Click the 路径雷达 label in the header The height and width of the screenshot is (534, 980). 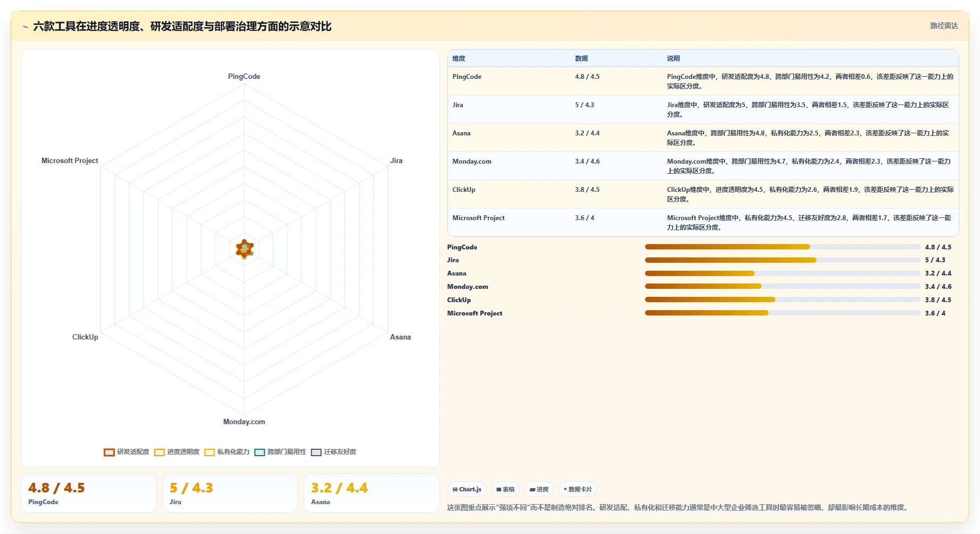[x=944, y=26]
